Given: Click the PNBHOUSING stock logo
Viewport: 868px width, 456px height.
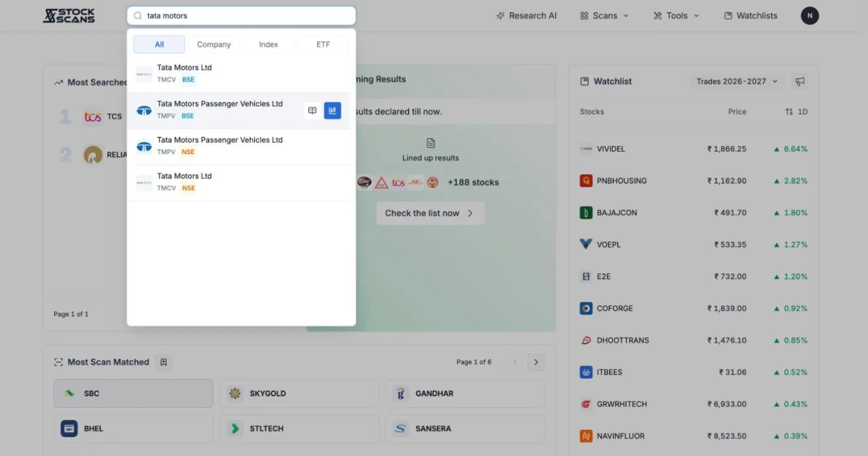Looking at the screenshot, I should click(x=586, y=181).
